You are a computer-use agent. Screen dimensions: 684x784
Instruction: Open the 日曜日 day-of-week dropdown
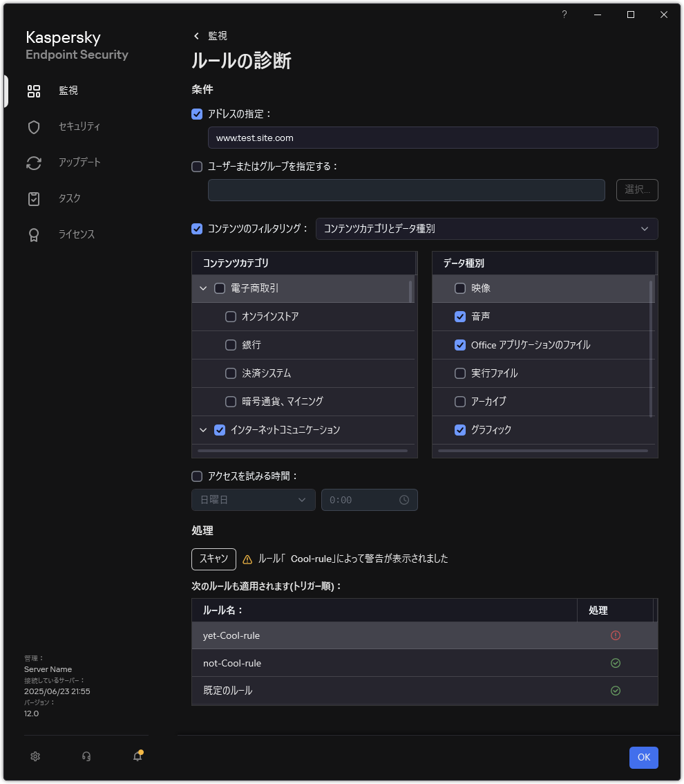coord(253,499)
